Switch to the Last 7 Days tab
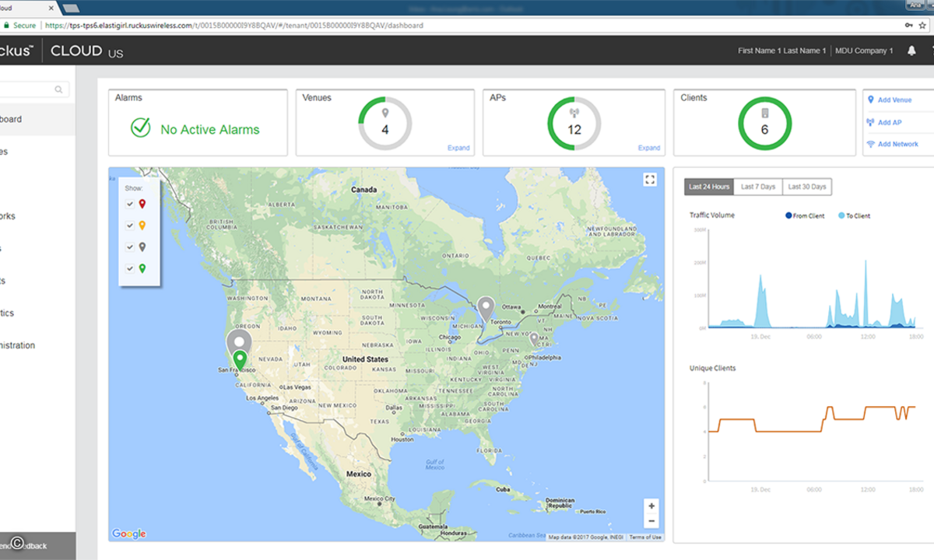This screenshot has height=560, width=934. click(758, 187)
